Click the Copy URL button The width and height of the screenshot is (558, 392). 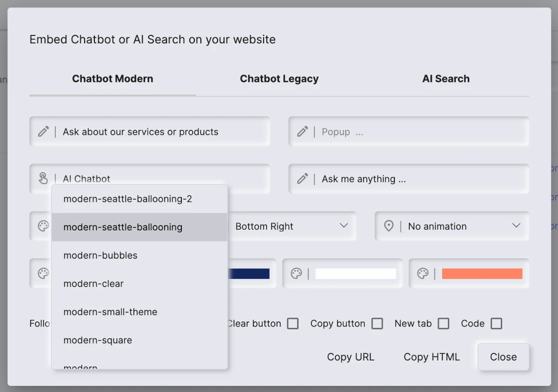351,357
